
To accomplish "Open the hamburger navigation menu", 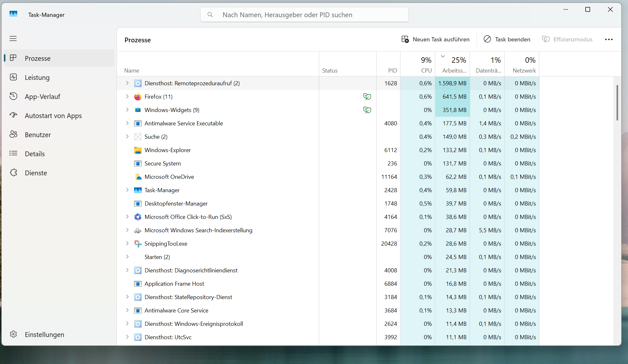I will click(13, 38).
